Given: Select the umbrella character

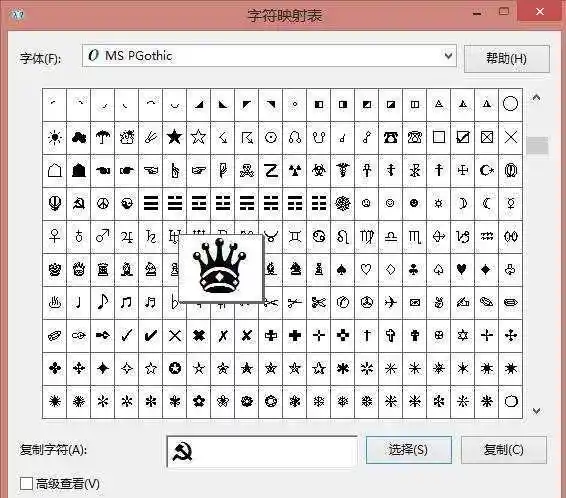Looking at the screenshot, I should pos(103,137).
